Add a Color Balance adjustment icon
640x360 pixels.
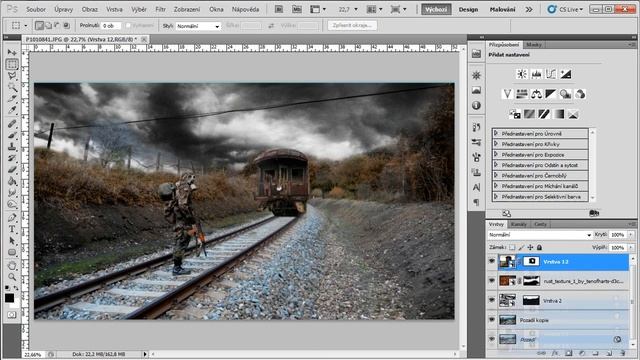(x=536, y=94)
